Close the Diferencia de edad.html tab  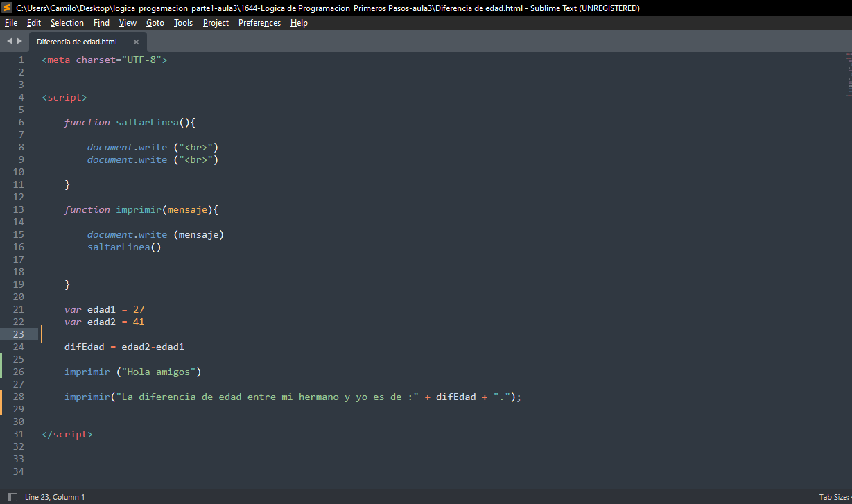click(136, 42)
